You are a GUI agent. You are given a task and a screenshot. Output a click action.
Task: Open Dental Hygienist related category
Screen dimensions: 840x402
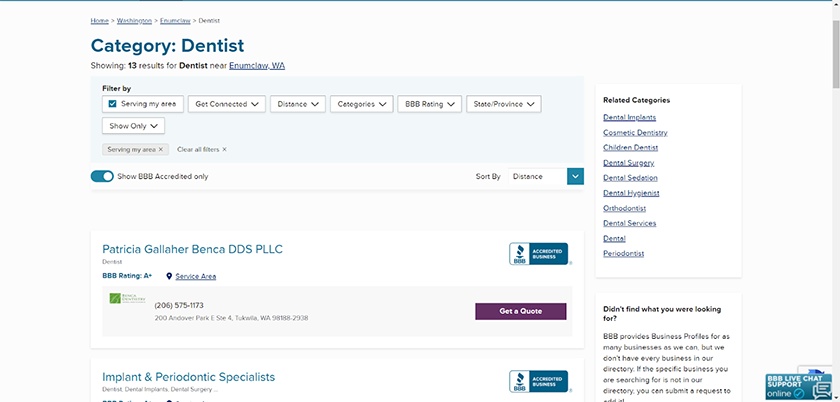(x=631, y=193)
